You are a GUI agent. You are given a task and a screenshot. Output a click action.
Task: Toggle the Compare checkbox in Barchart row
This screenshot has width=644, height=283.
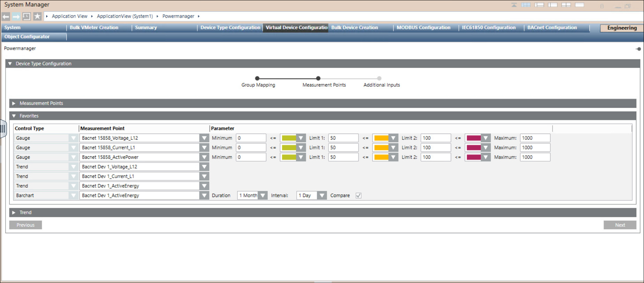tap(358, 196)
